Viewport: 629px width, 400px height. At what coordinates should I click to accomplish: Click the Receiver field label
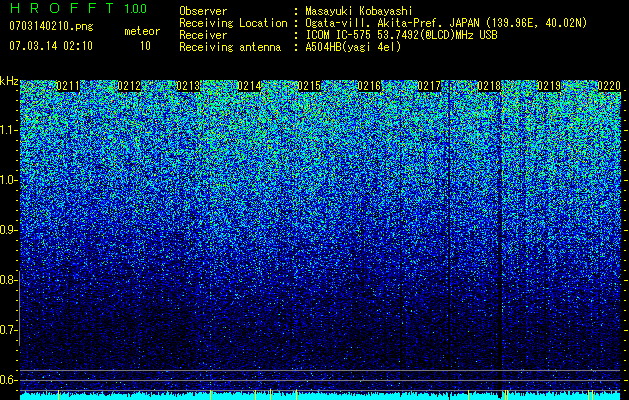203,35
